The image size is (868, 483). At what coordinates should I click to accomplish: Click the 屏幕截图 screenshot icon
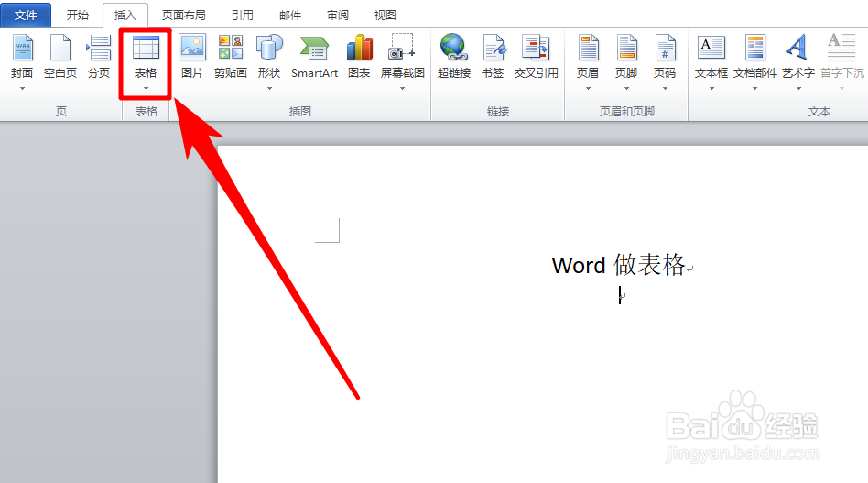tap(403, 47)
